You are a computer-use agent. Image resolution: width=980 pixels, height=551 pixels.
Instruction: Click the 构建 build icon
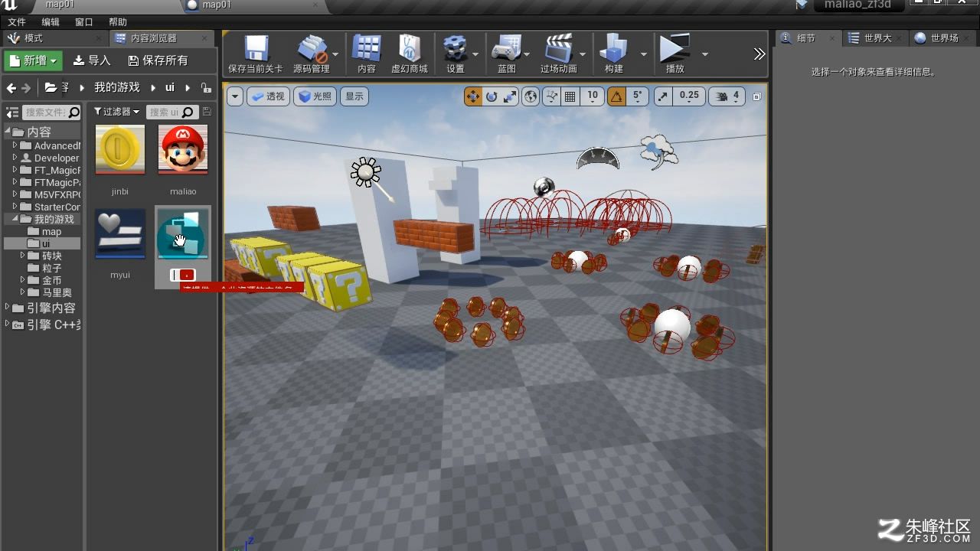click(614, 54)
